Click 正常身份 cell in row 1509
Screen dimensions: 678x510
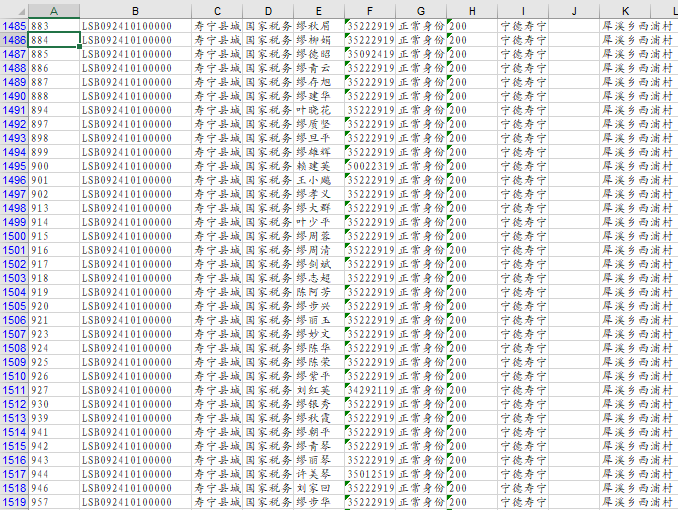pyautogui.click(x=421, y=362)
